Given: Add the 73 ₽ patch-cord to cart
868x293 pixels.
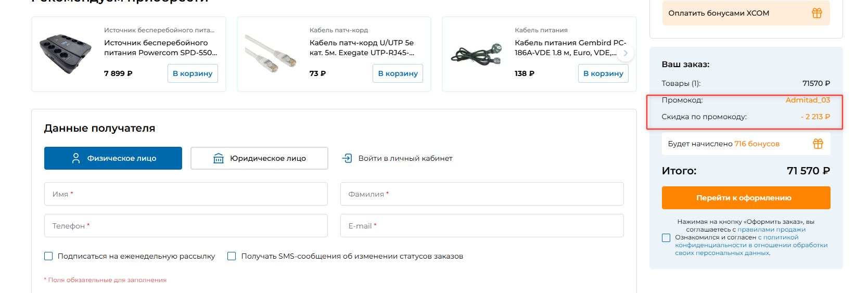Looking at the screenshot, I should (x=398, y=73).
